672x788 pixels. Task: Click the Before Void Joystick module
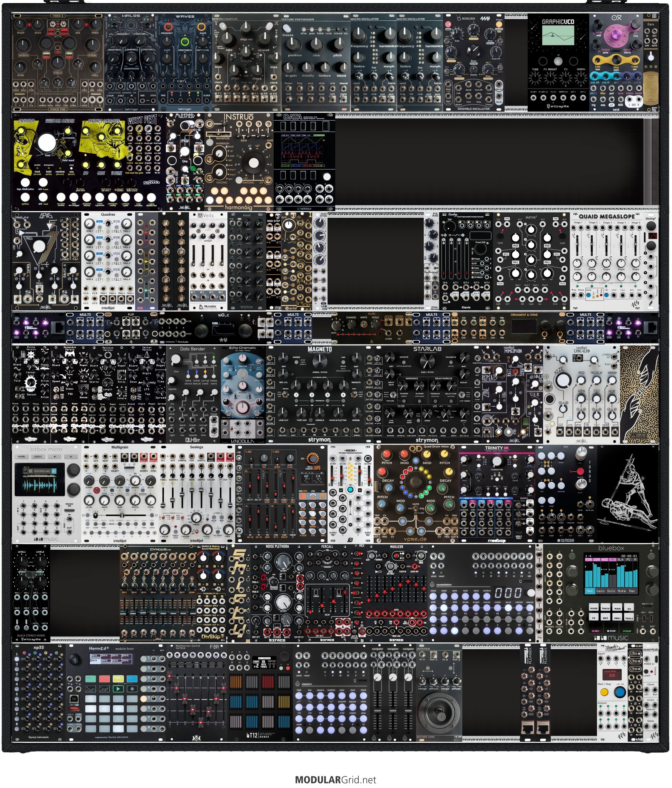tap(439, 692)
